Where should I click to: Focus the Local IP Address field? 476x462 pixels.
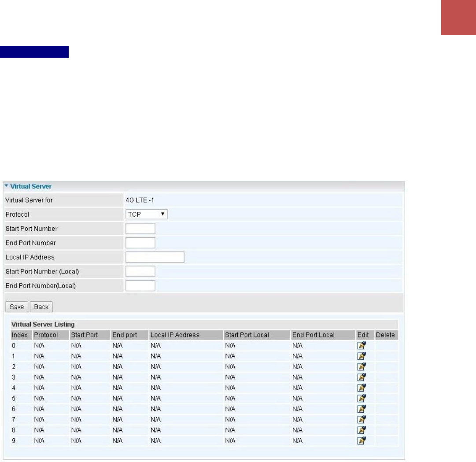tap(155, 257)
